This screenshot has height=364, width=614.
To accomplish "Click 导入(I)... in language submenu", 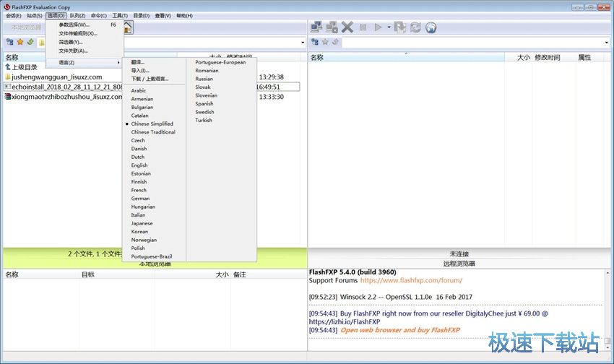I will pyautogui.click(x=140, y=71).
